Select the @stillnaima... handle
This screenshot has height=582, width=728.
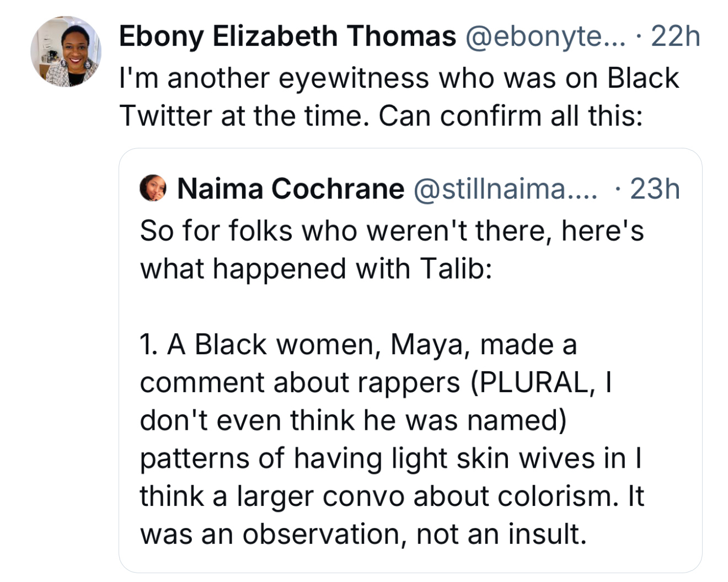pos(505,189)
